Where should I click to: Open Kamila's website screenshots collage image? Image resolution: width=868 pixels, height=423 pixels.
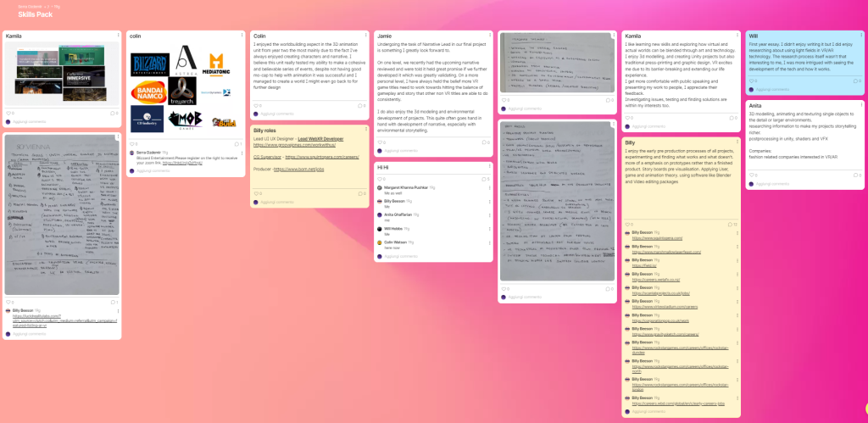[62, 74]
